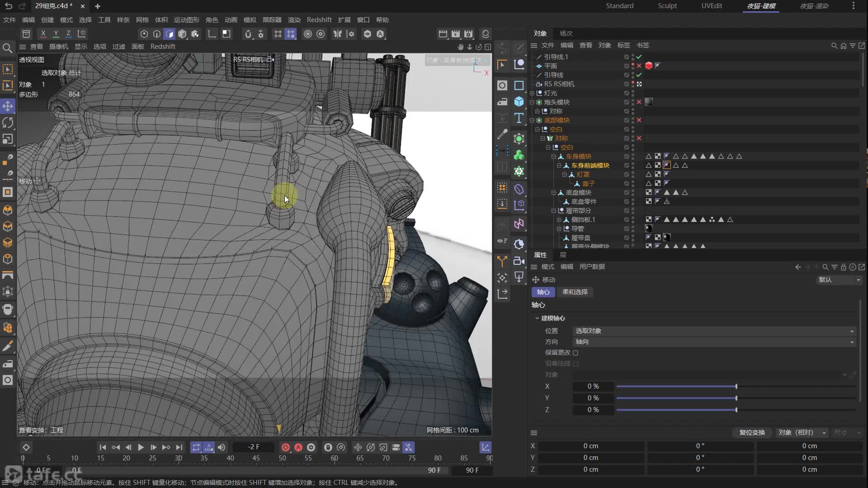Toggle the red X enable for 炮头模块

[639, 102]
